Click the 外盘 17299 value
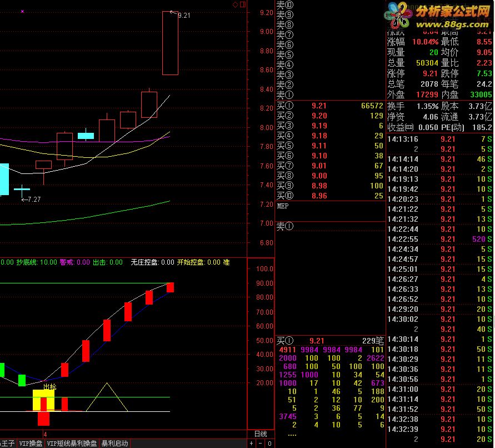This screenshot has height=448, width=495. 427,95
